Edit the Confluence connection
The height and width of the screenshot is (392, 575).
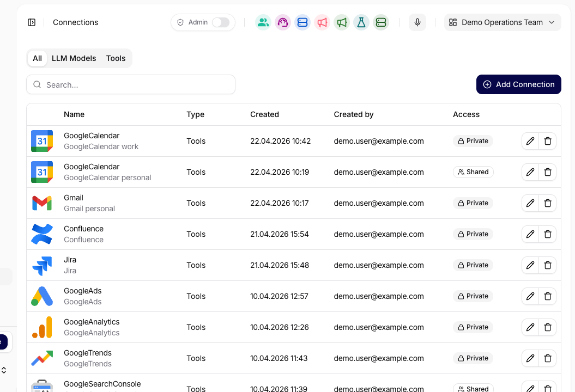(530, 234)
